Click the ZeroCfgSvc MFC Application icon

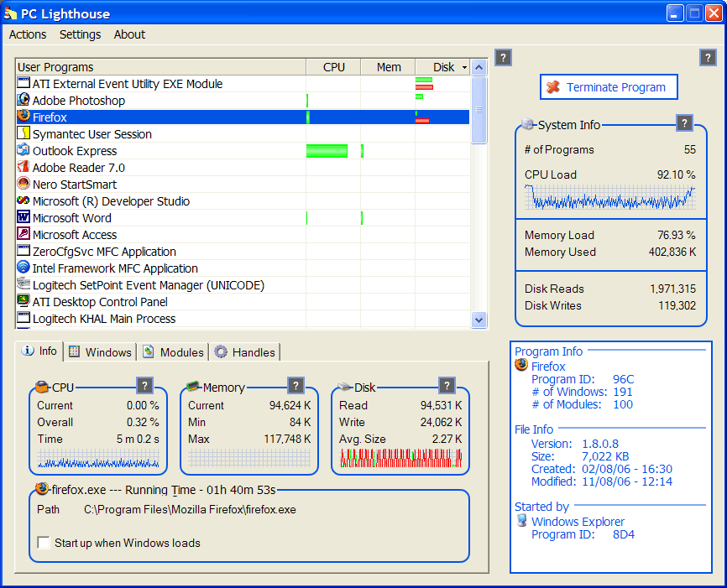[24, 251]
